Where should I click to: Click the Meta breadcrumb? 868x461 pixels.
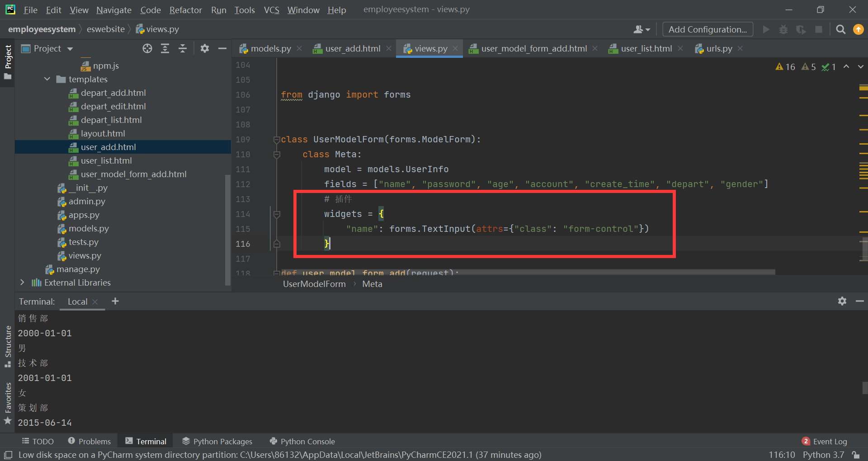372,284
